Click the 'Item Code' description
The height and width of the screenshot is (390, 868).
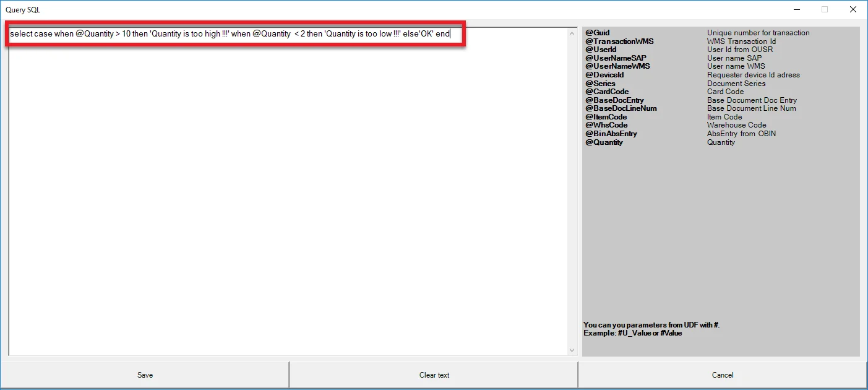[x=724, y=117]
